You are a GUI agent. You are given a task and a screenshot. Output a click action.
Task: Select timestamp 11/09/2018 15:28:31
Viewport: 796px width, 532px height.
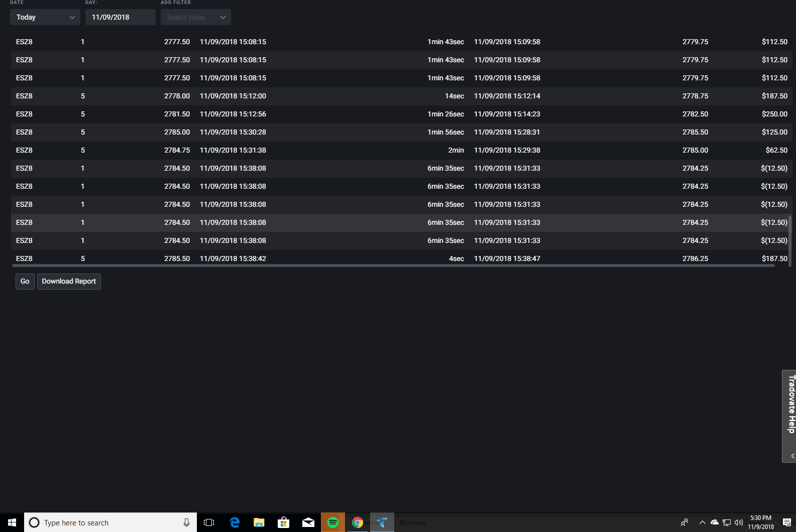507,132
